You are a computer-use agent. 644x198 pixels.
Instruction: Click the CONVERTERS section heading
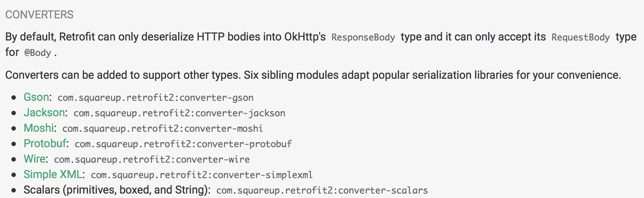[x=39, y=15]
